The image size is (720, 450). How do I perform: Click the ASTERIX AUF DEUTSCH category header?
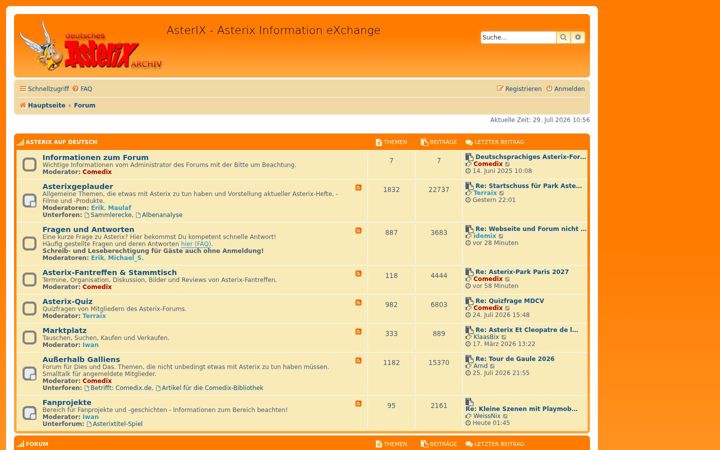(x=61, y=142)
